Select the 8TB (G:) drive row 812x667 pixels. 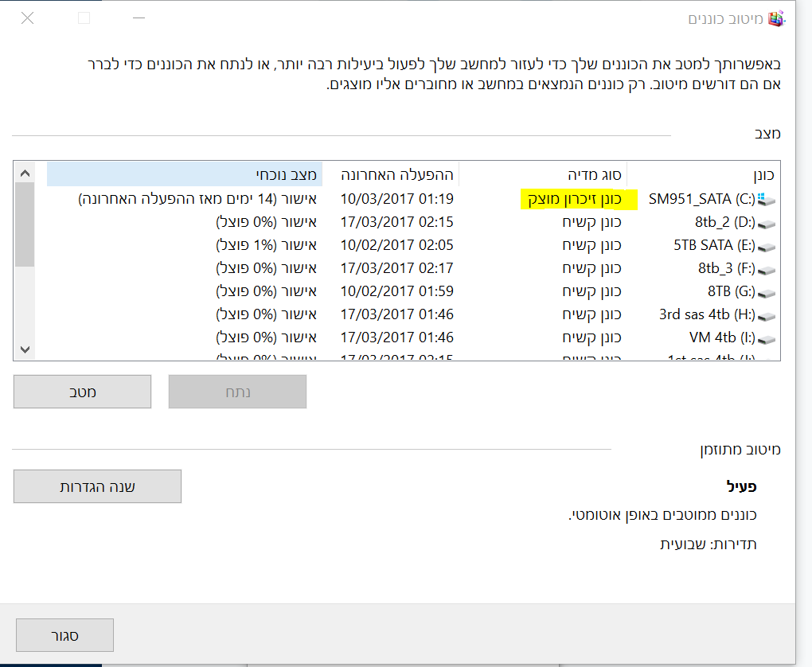point(413,291)
